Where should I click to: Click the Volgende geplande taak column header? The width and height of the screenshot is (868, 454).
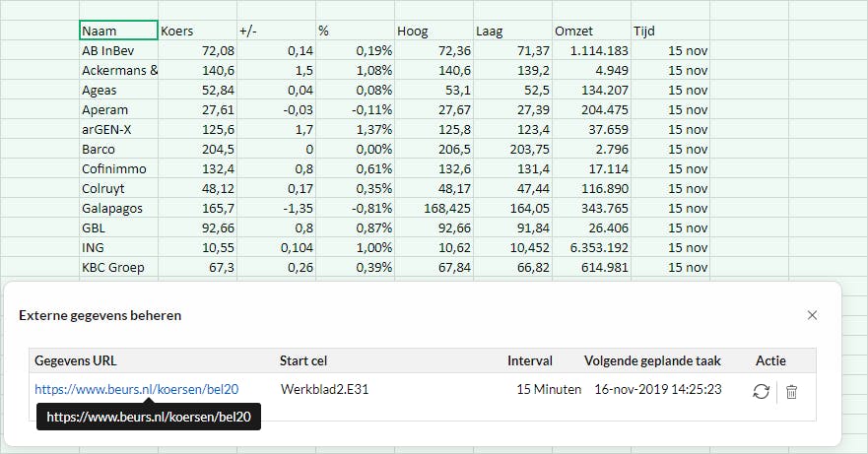click(x=657, y=360)
